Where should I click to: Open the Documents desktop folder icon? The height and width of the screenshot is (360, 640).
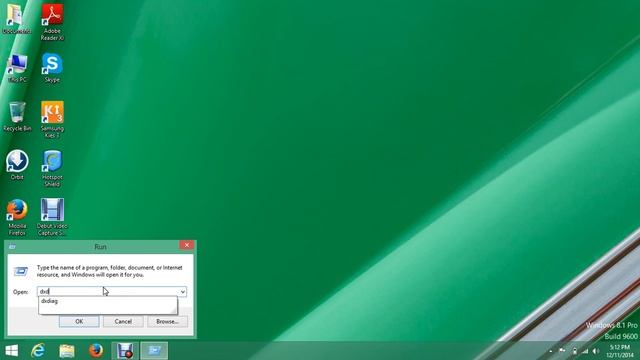click(x=16, y=18)
